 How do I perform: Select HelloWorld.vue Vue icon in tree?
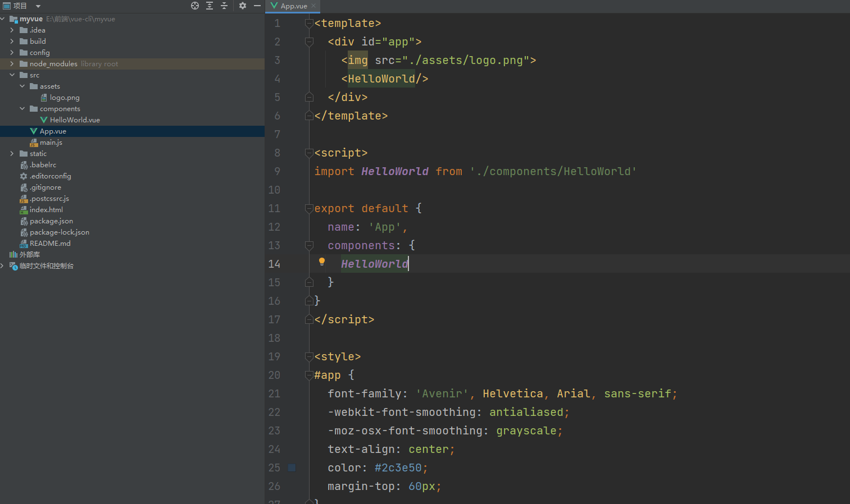[44, 120]
